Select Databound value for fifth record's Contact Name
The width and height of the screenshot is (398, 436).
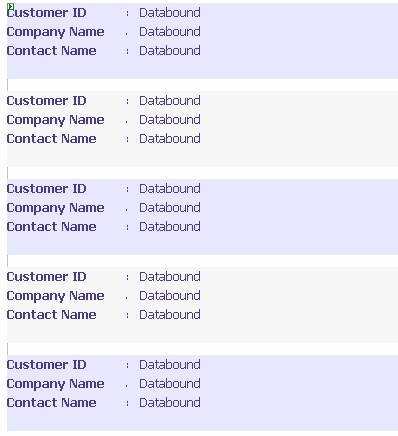[170, 403]
